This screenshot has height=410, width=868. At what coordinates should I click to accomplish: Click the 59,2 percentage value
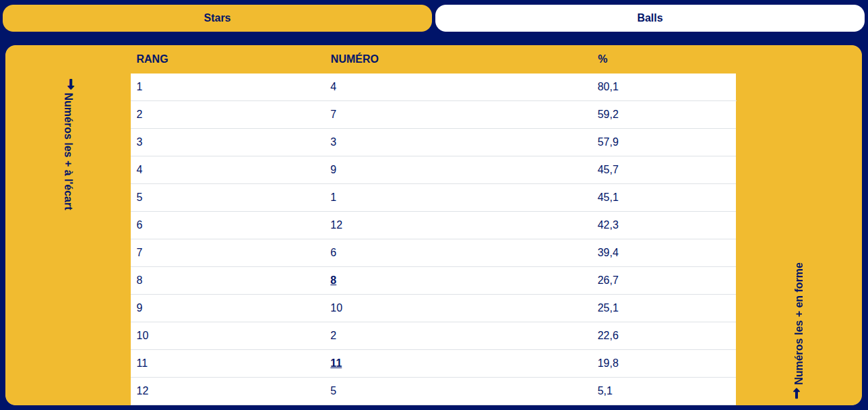point(608,115)
